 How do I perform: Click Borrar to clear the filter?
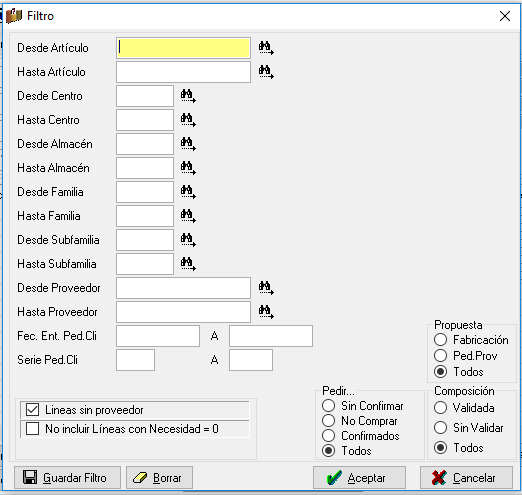click(159, 478)
